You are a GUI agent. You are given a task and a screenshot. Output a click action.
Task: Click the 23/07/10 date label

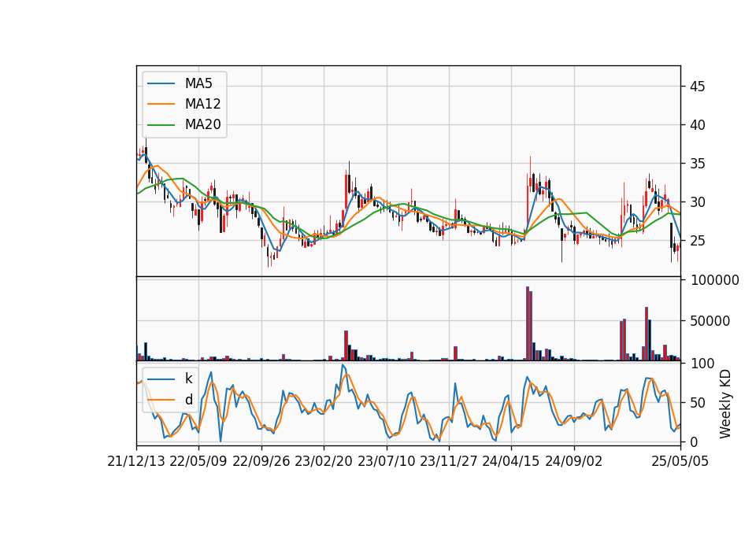(x=386, y=462)
